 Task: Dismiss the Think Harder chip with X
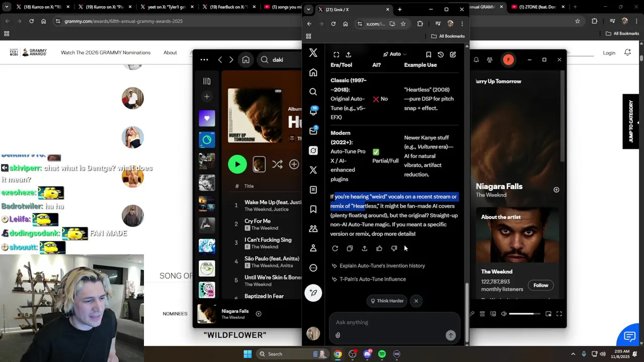pos(416,301)
